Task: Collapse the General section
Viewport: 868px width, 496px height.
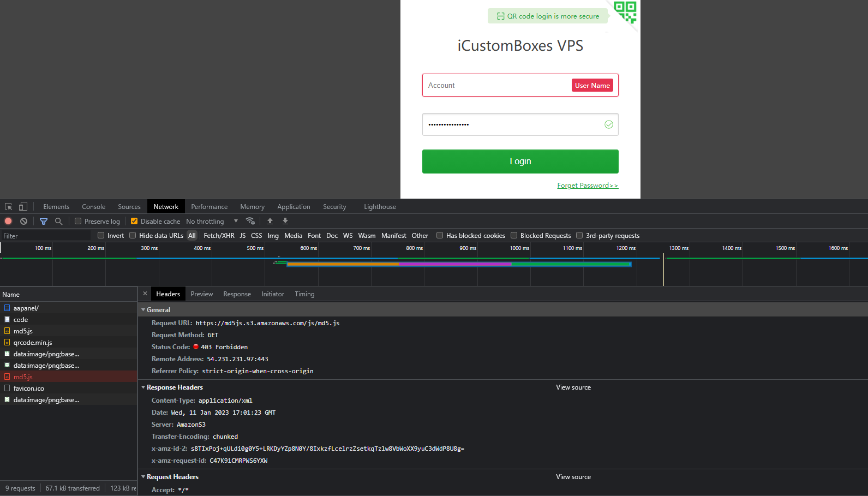Action: coord(143,310)
